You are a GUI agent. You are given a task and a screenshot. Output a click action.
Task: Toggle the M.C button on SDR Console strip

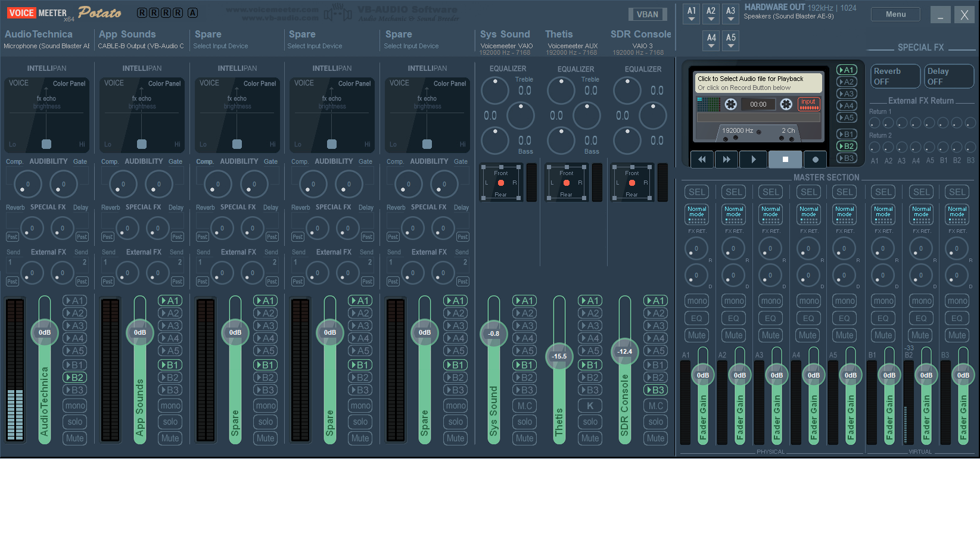point(656,406)
